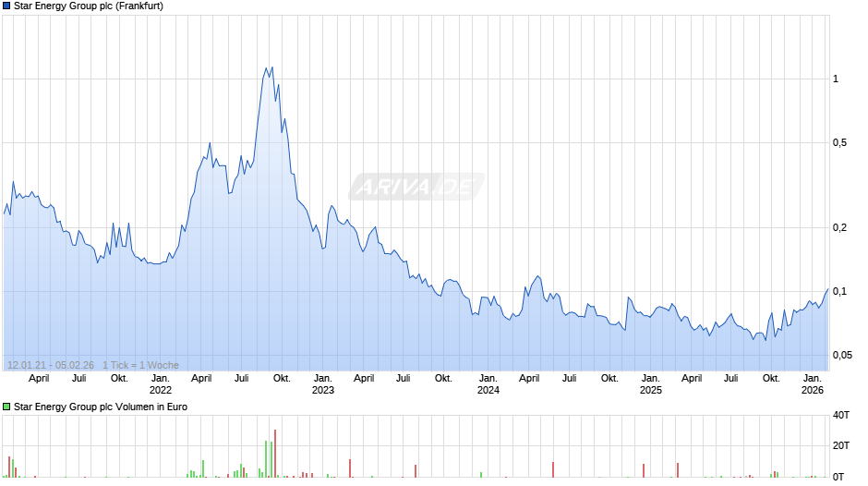Click the blue Star Energy Group legend square
The height and width of the screenshot is (486, 868).
[6, 6]
